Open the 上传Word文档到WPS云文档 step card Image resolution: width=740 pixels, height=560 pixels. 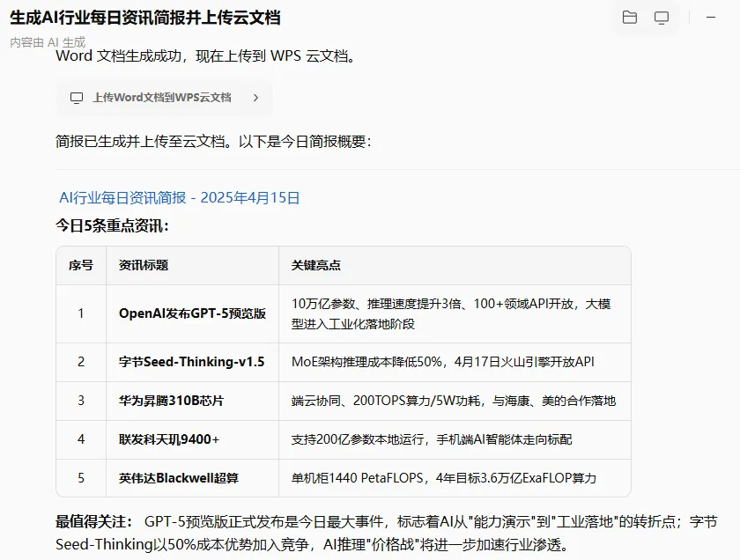164,98
